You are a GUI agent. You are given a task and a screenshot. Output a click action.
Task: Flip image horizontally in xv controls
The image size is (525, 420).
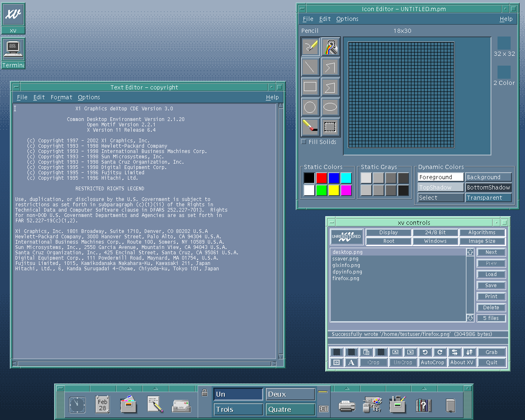point(454,352)
